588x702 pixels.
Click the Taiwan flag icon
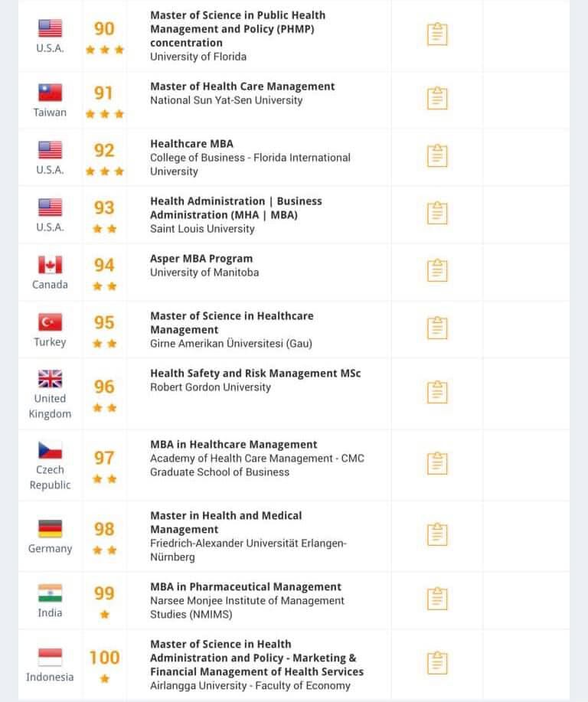pos(50,93)
